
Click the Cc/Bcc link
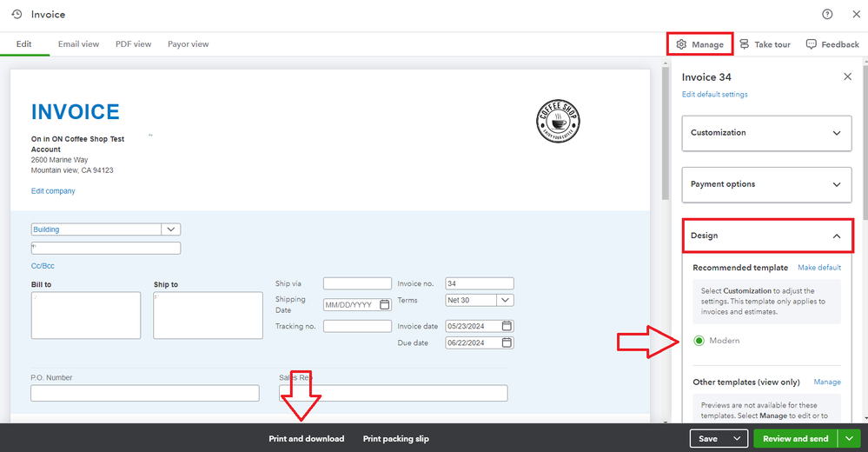(43, 266)
